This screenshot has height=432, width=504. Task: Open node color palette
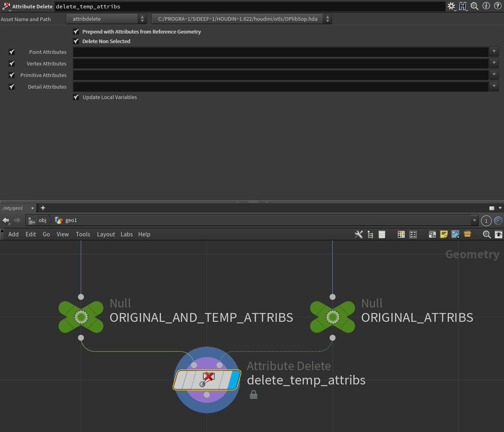[x=401, y=234]
